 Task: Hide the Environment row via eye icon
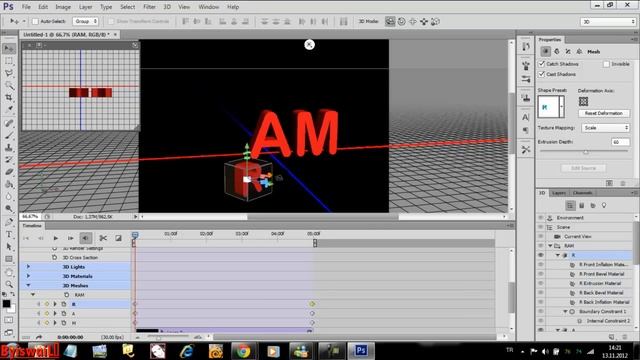[x=541, y=218]
